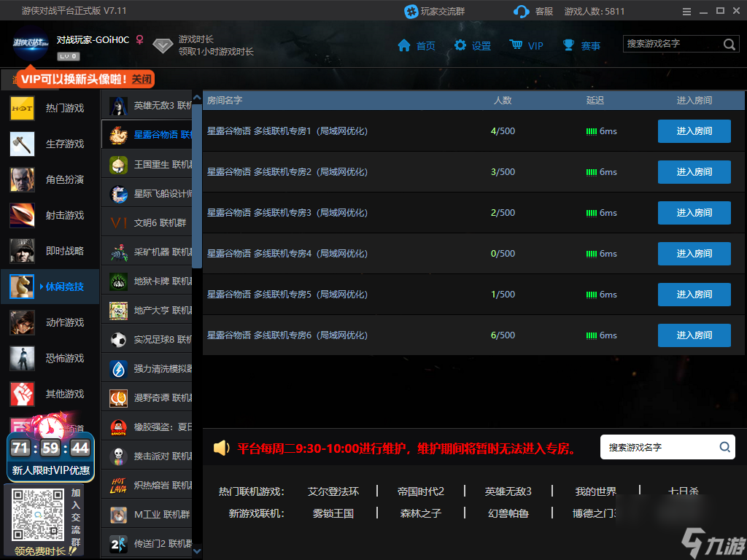Viewport: 747px width, 560px height.
Task: Enter 多线联机专房1 room
Action: [694, 131]
